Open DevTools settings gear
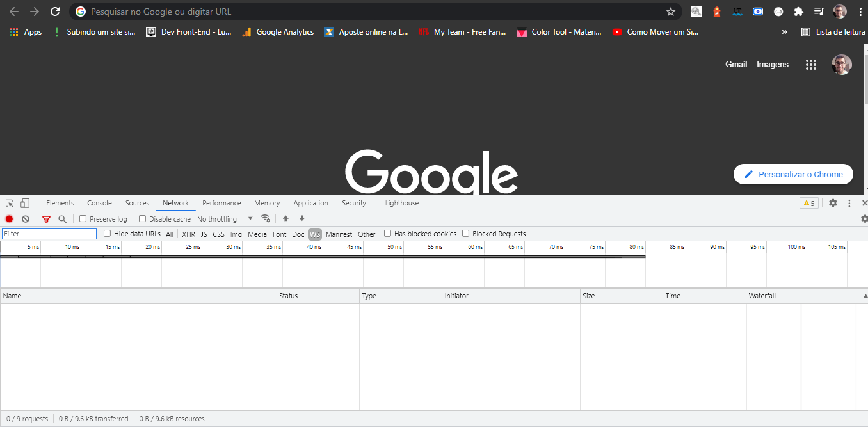Image resolution: width=868 pixels, height=427 pixels. point(833,203)
